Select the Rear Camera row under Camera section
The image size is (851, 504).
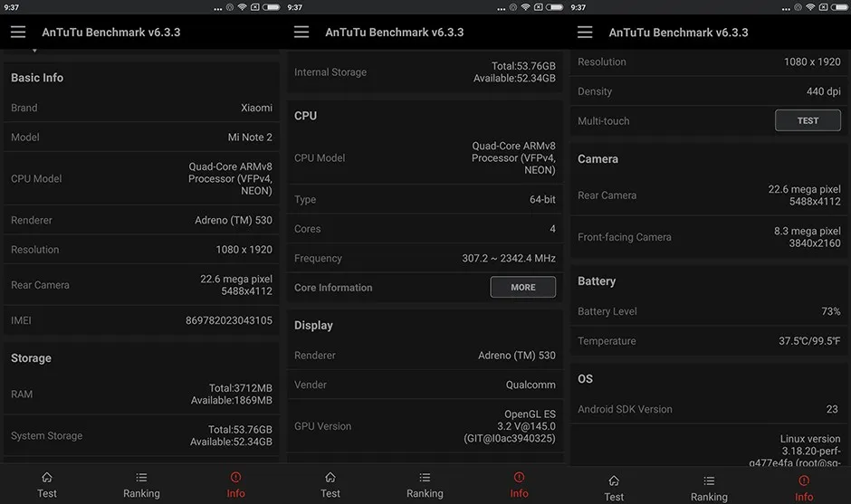tap(709, 195)
